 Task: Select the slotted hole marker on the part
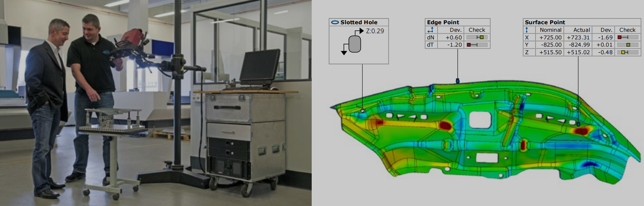(x=363, y=111)
